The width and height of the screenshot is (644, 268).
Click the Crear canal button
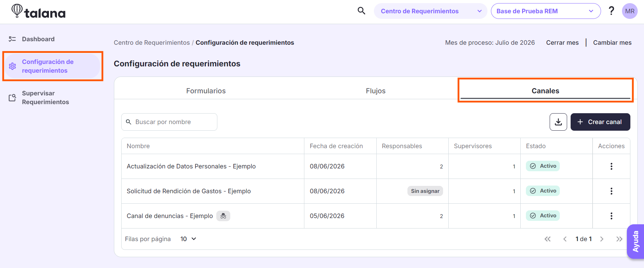pos(600,122)
